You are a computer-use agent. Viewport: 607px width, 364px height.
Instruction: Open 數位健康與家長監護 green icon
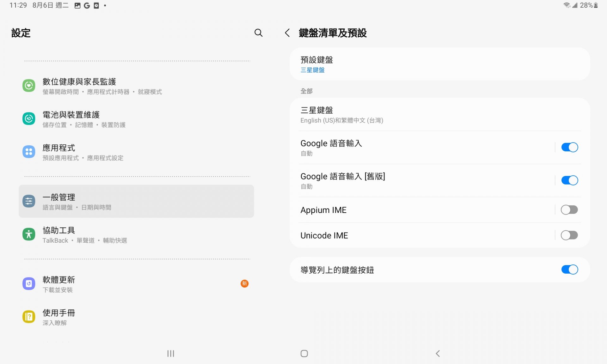pyautogui.click(x=29, y=86)
